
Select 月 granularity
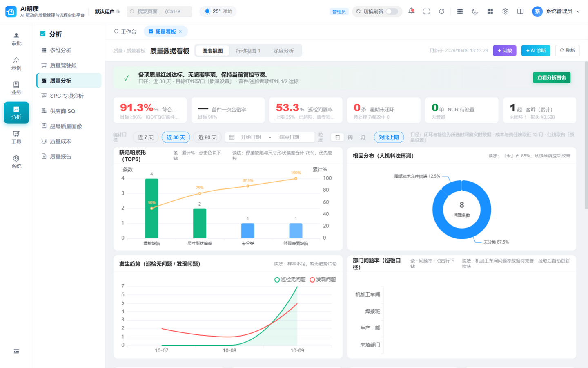[363, 137]
